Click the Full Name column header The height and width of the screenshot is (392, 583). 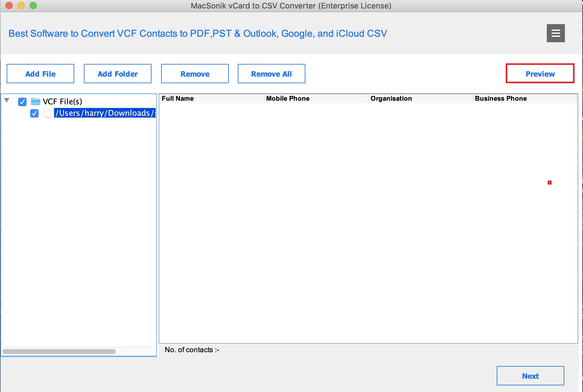[x=212, y=99]
